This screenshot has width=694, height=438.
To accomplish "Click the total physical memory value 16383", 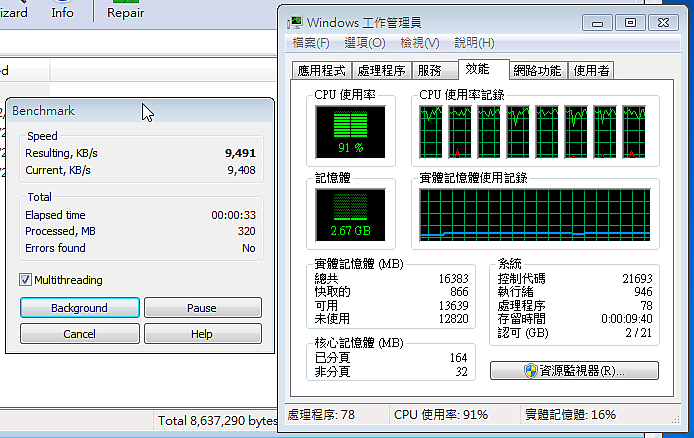I will [453, 278].
